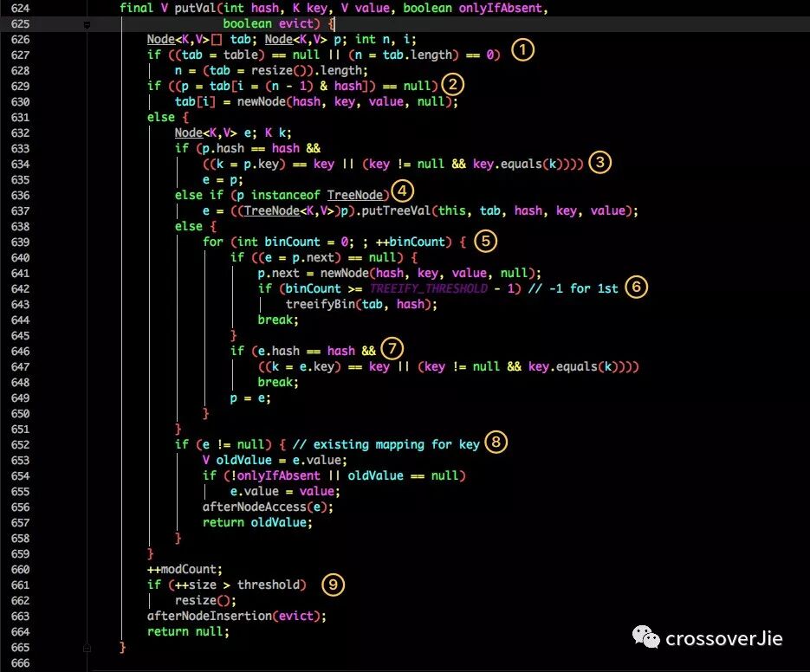Click the underlined 'TreeNode' after 'instanceof' on line 636
Screen dimensions: 810x672
pos(355,195)
